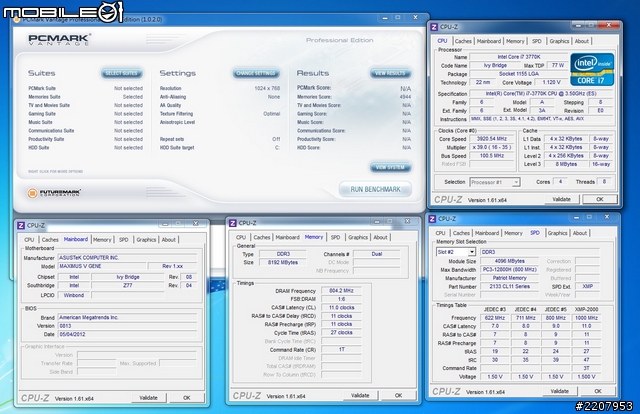Click DRAM Frequency 804.2 MHz field
Image resolution: width=640 pixels, height=414 pixels.
341,291
